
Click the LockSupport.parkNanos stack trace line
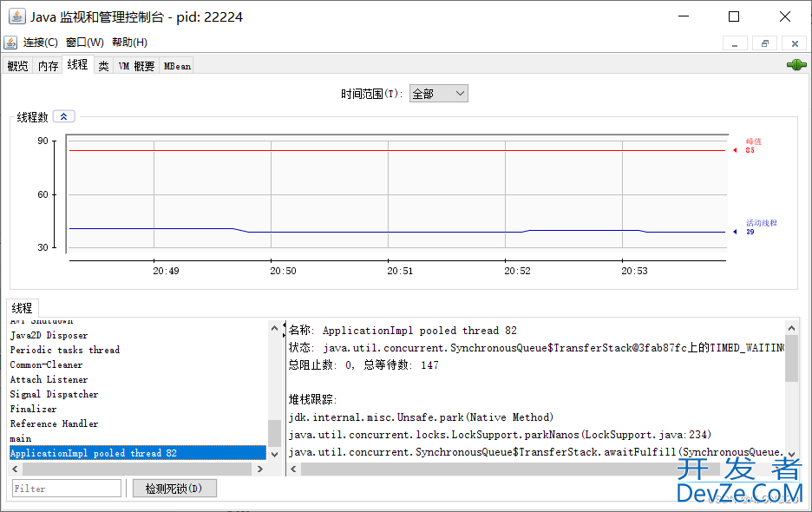coord(501,434)
